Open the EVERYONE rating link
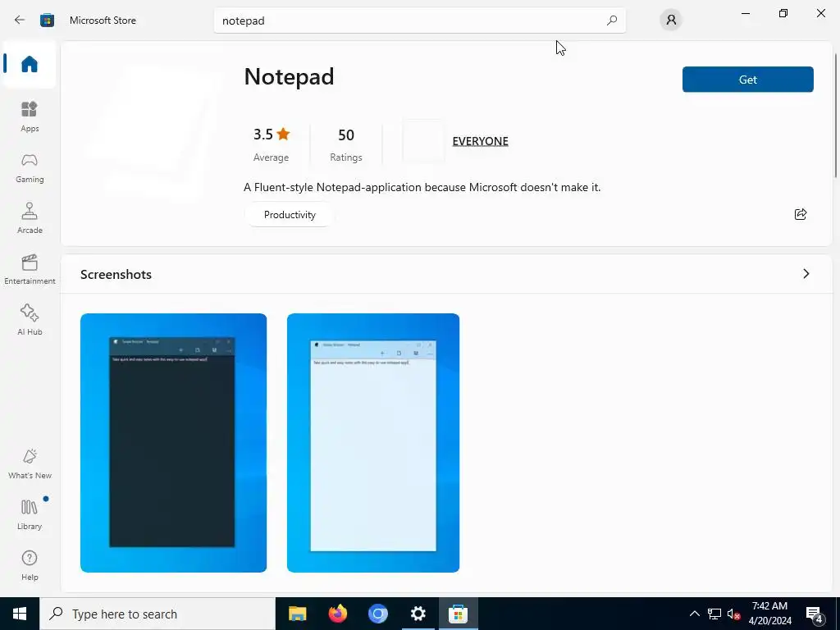 click(x=480, y=141)
